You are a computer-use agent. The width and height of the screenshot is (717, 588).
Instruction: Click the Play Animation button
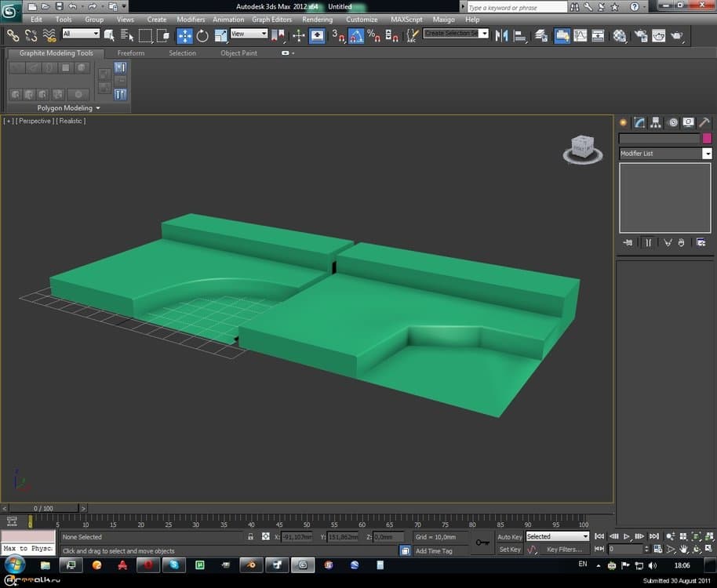pos(627,536)
